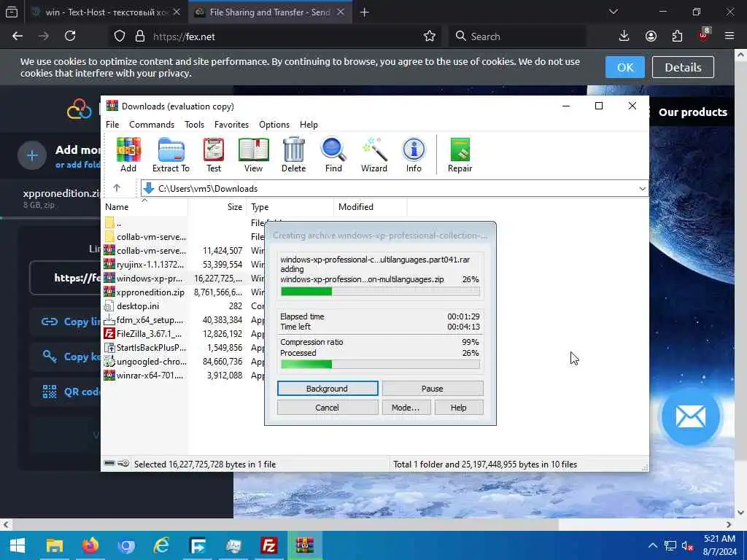The height and width of the screenshot is (560, 747).
Task: Click Our products on fex.net
Action: 693,112
